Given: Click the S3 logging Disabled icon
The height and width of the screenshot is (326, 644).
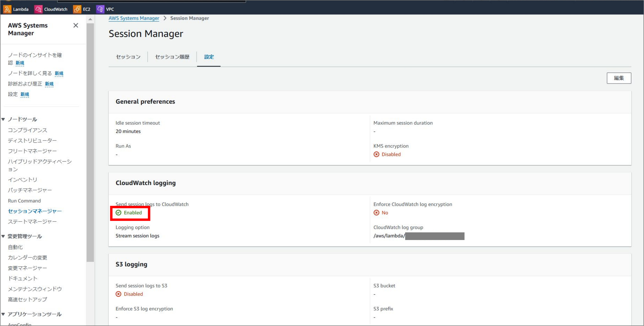Looking at the screenshot, I should 118,294.
